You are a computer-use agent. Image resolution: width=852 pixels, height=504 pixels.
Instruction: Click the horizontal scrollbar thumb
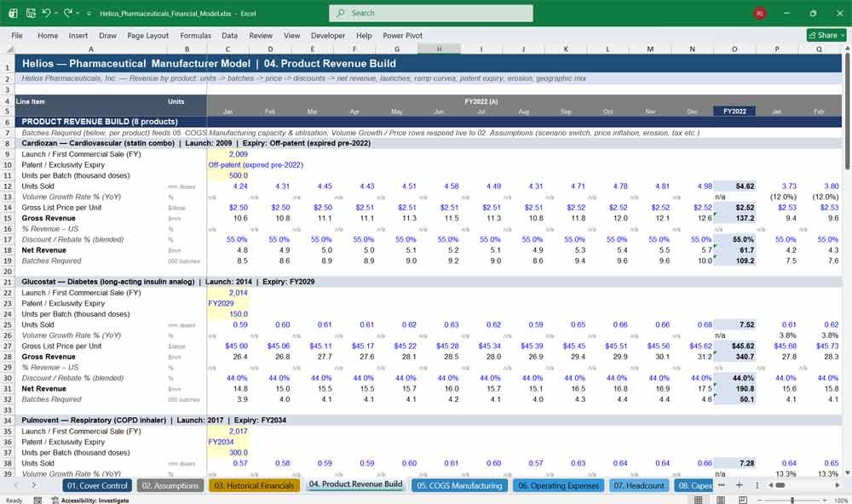point(780,485)
